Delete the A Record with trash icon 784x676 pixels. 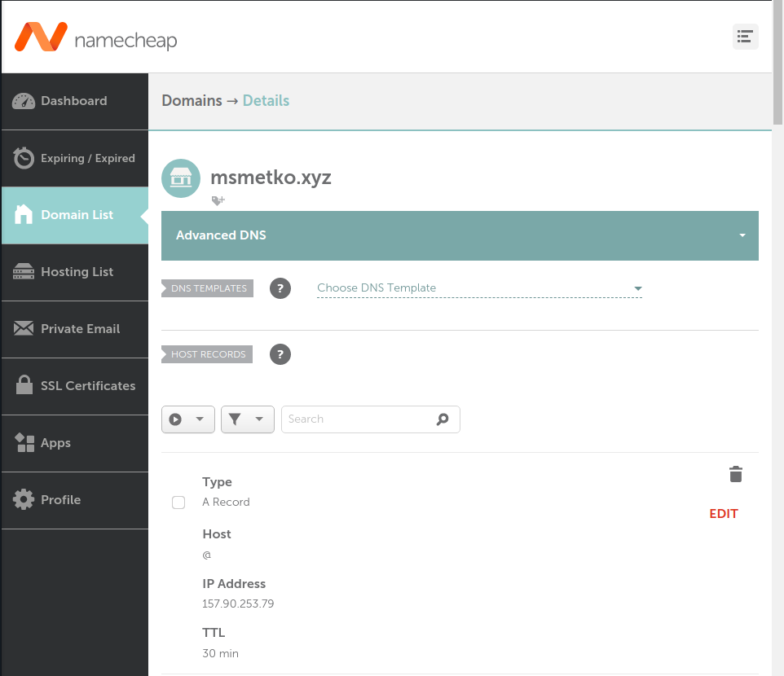735,474
